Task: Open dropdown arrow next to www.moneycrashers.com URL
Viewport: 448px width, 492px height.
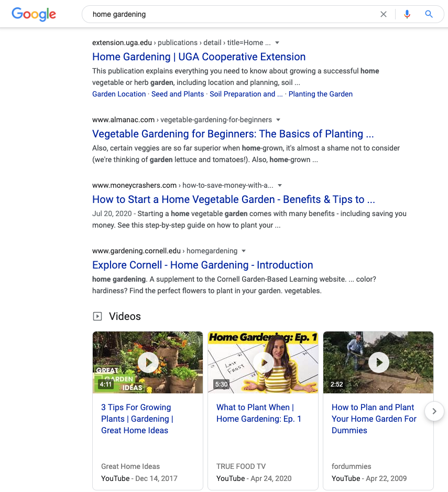Action: tap(280, 186)
